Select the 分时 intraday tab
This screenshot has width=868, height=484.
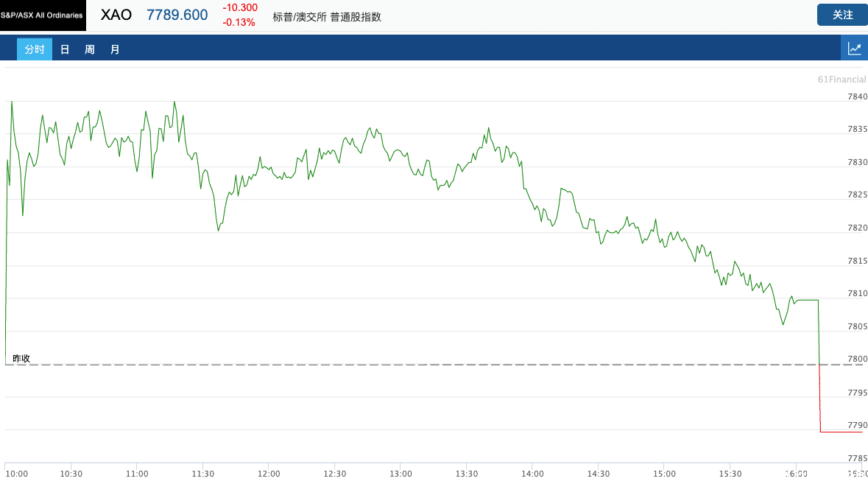point(35,49)
